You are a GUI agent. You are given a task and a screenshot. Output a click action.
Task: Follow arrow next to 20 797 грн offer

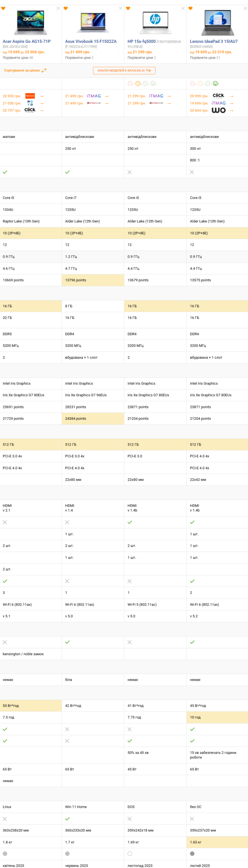click(42, 111)
